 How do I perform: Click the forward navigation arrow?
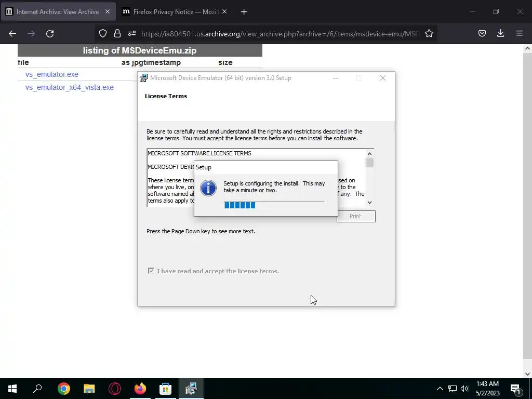(x=31, y=34)
